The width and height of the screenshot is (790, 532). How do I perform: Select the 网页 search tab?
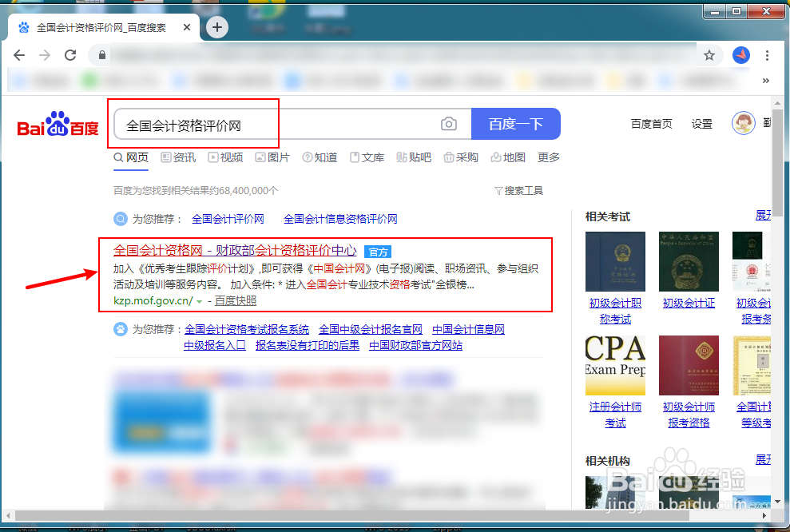131,157
